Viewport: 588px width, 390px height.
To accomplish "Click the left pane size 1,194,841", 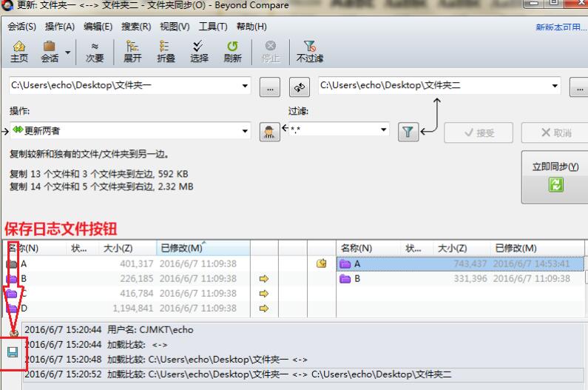I will 132,308.
